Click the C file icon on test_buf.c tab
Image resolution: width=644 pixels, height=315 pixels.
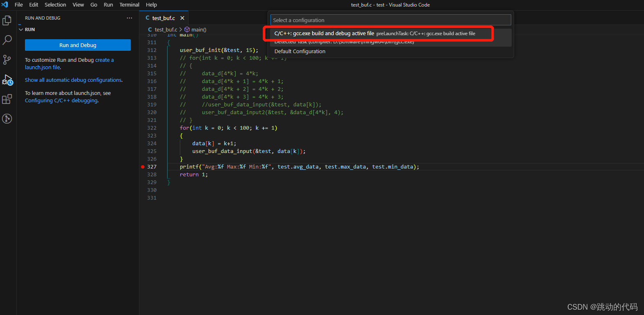pyautogui.click(x=147, y=18)
